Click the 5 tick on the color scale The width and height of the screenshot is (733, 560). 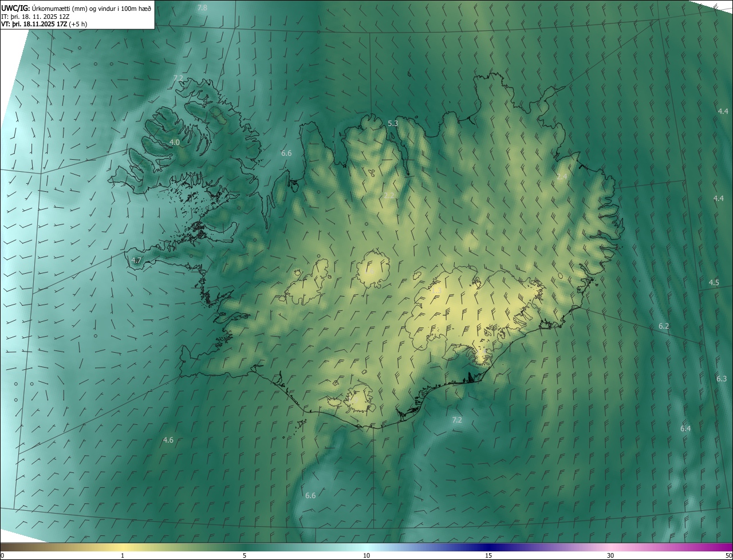click(245, 556)
